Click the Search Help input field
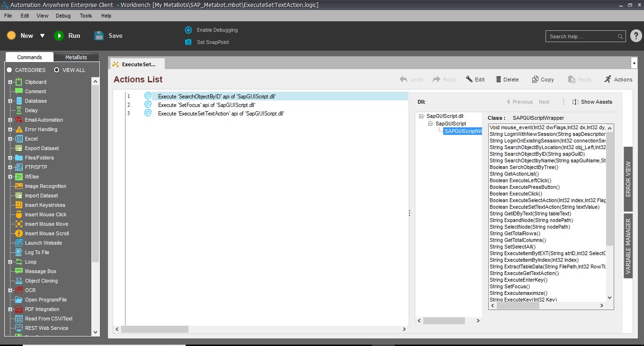The height and width of the screenshot is (346, 644). click(x=582, y=36)
